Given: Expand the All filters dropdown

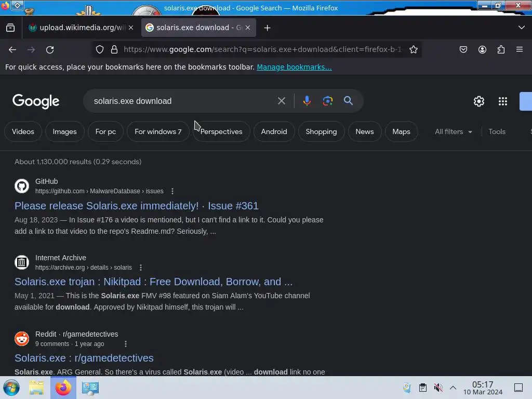Looking at the screenshot, I should pos(453,131).
